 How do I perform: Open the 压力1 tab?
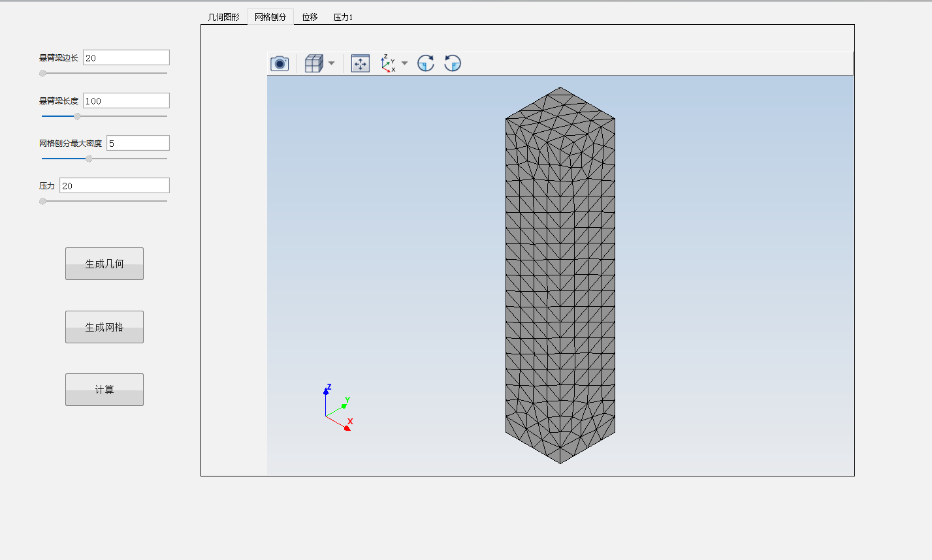tap(343, 17)
